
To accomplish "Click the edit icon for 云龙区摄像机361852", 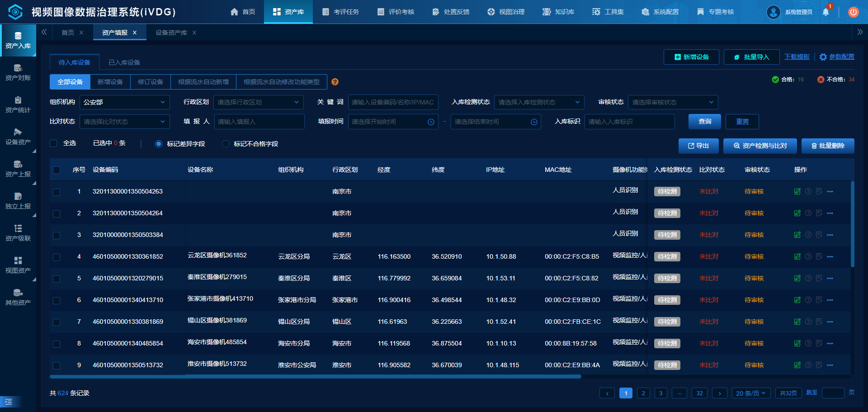I will pyautogui.click(x=797, y=256).
